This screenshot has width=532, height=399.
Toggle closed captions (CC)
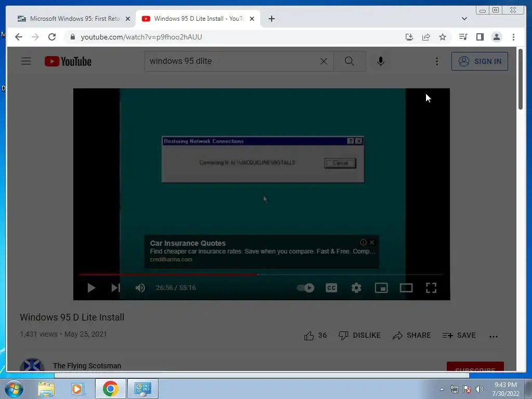(x=331, y=288)
